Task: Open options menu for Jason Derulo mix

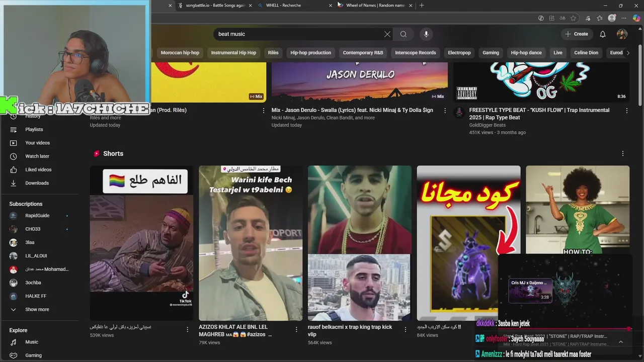Action: coord(445,111)
